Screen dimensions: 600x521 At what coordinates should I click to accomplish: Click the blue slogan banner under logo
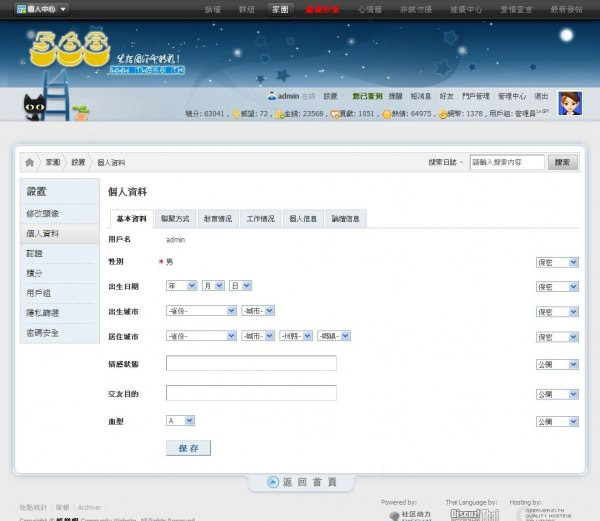[x=147, y=70]
